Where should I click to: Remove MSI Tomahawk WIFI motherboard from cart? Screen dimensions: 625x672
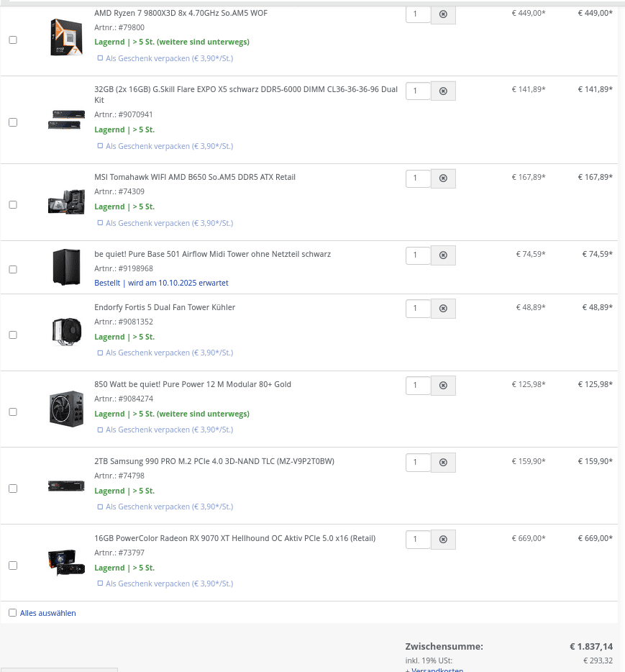[x=443, y=178]
